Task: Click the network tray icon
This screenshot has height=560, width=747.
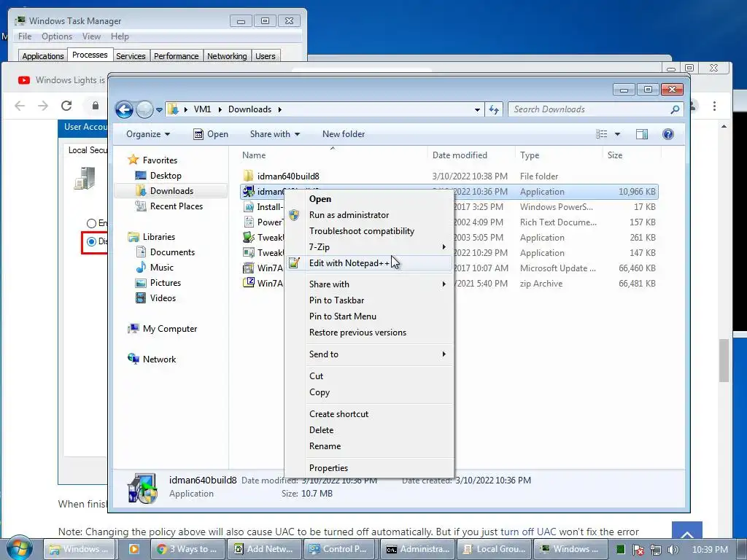Action: click(656, 550)
